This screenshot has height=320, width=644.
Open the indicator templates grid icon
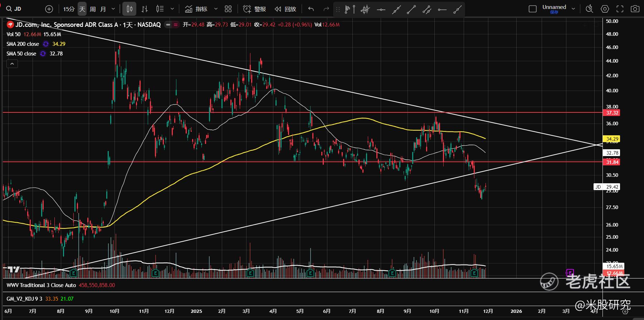pyautogui.click(x=228, y=9)
